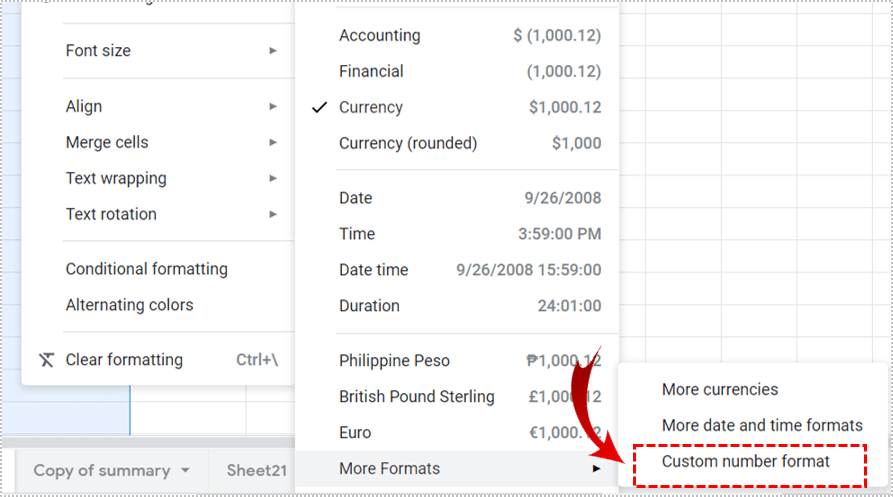Apply the Accounting number format
The height and width of the screenshot is (497, 893).
[x=380, y=35]
